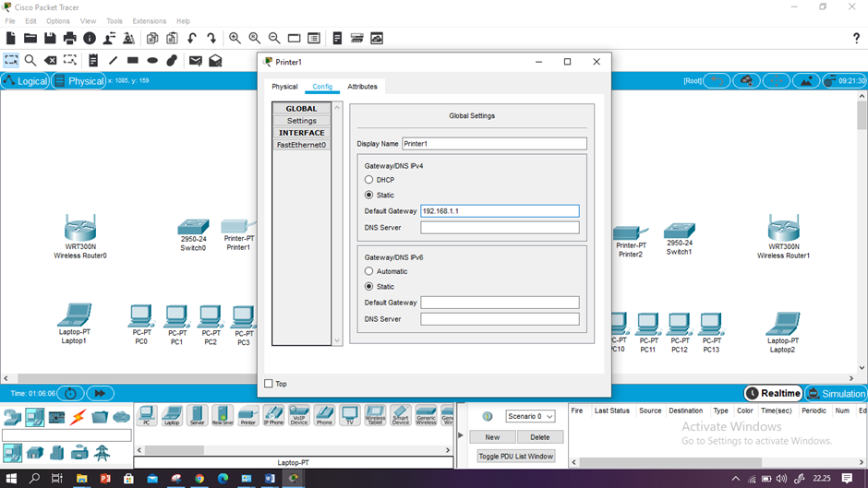This screenshot has width=868, height=488.
Task: Open a file using the folder icon
Action: [x=30, y=38]
